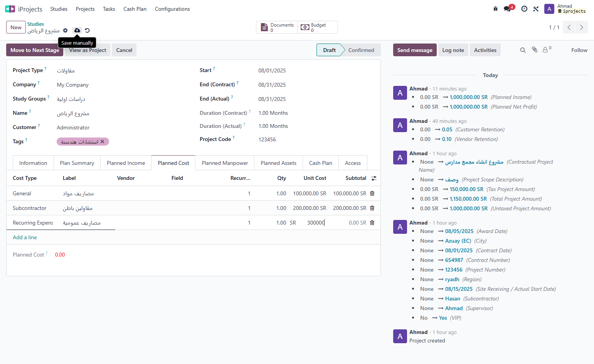Open the conversations chat bubble icon
Viewport: 594px width, 364px height.
tap(507, 9)
